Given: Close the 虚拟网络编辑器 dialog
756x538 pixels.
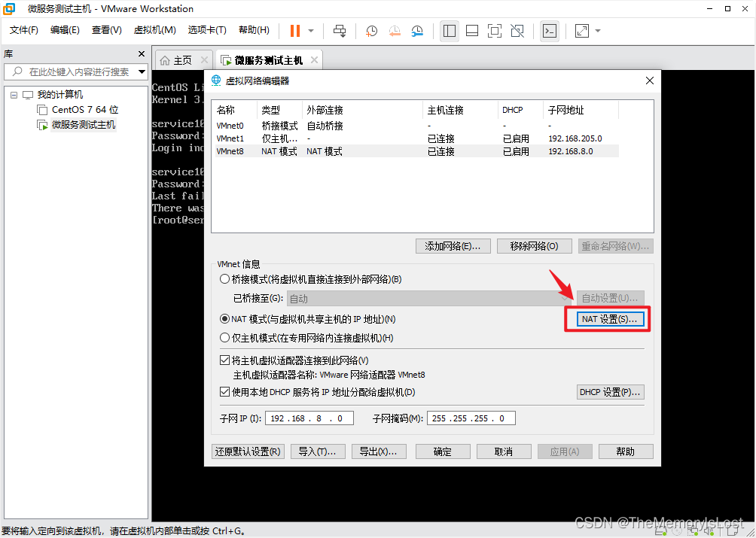Looking at the screenshot, I should [x=649, y=81].
